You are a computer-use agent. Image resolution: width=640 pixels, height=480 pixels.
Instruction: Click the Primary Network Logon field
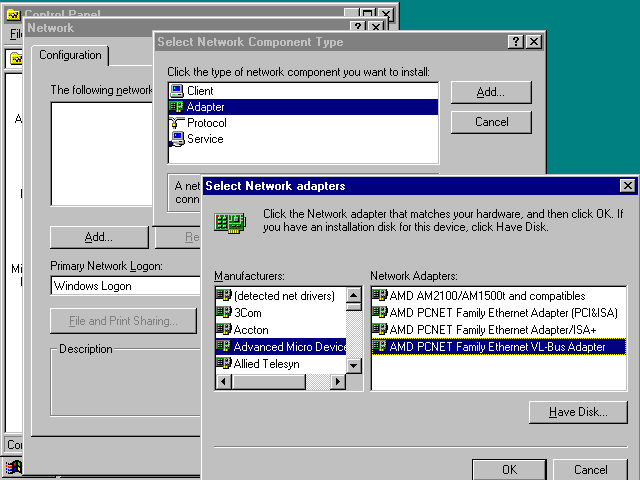(125, 286)
